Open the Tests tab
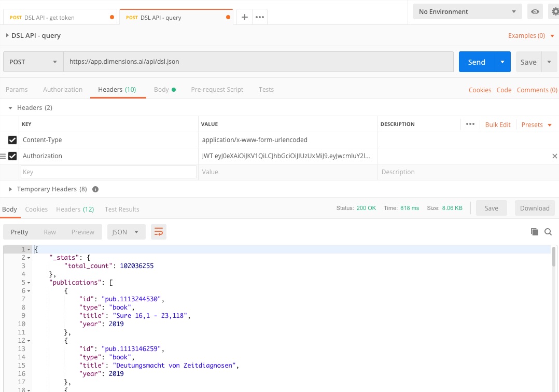 (267, 90)
